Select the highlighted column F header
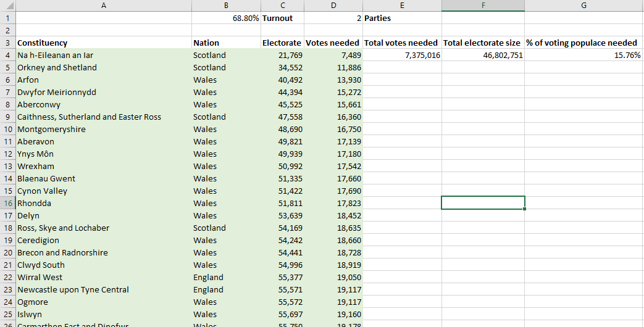The height and width of the screenshot is (327, 644). (483, 6)
